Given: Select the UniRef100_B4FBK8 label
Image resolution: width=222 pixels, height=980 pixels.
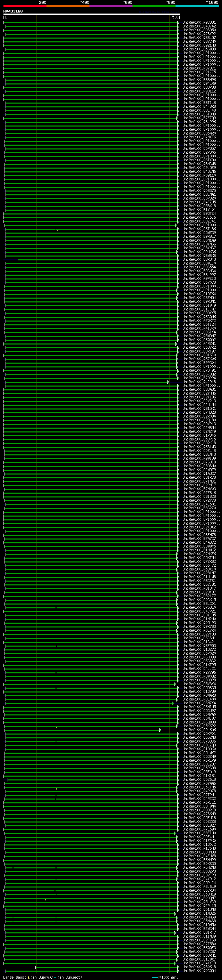Looking at the screenshot, I should 199,106.
